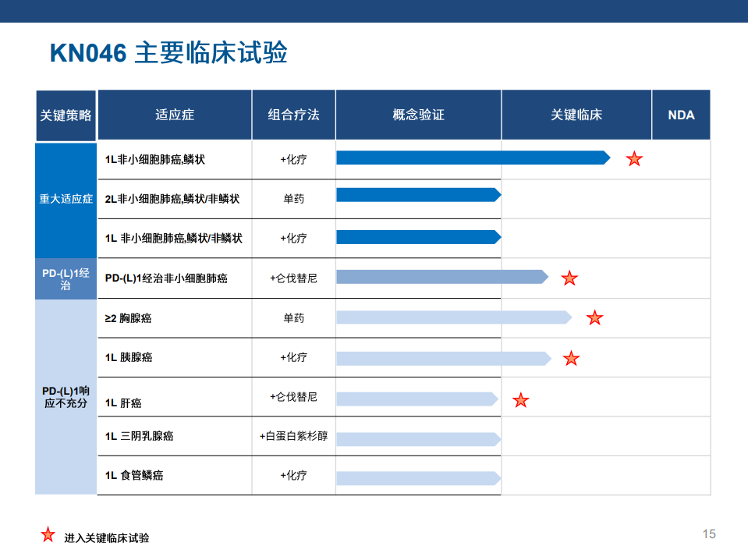The height and width of the screenshot is (560, 748).
Task: Click the red star in the 1L 胰腺癌 row
Action: click(x=571, y=358)
